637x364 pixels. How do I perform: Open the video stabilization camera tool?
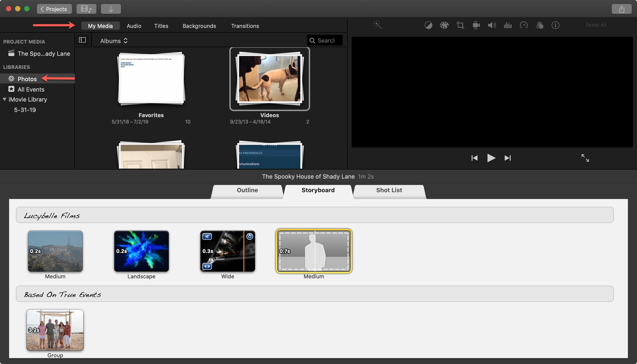coord(476,25)
